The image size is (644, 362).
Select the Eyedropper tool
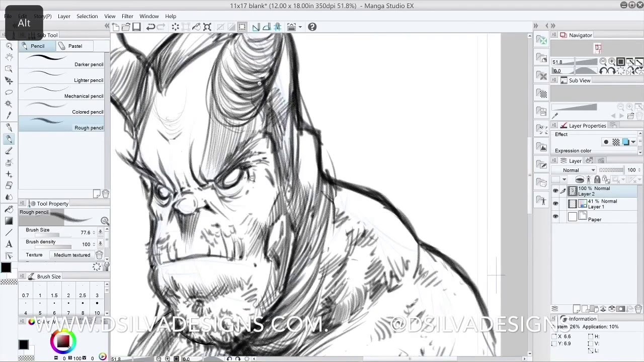click(x=9, y=116)
